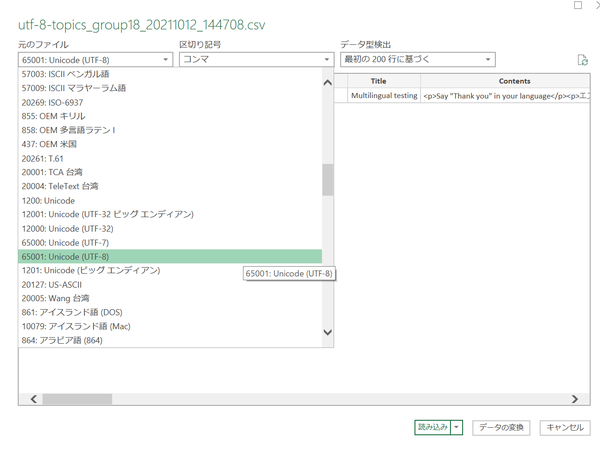Viewport: 600px width, 453px height.
Task: Pick 1200: Unicode option
Action: (x=170, y=200)
